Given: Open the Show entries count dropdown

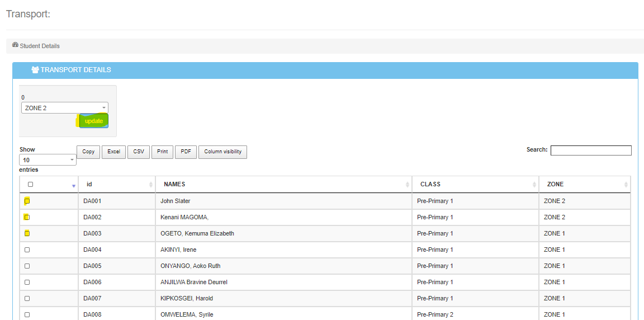Looking at the screenshot, I should pos(48,160).
